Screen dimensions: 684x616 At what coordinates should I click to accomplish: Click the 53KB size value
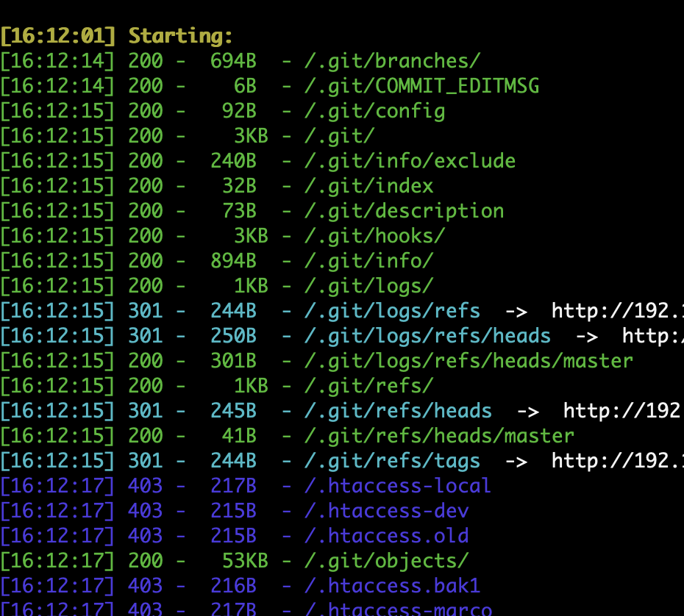244,561
